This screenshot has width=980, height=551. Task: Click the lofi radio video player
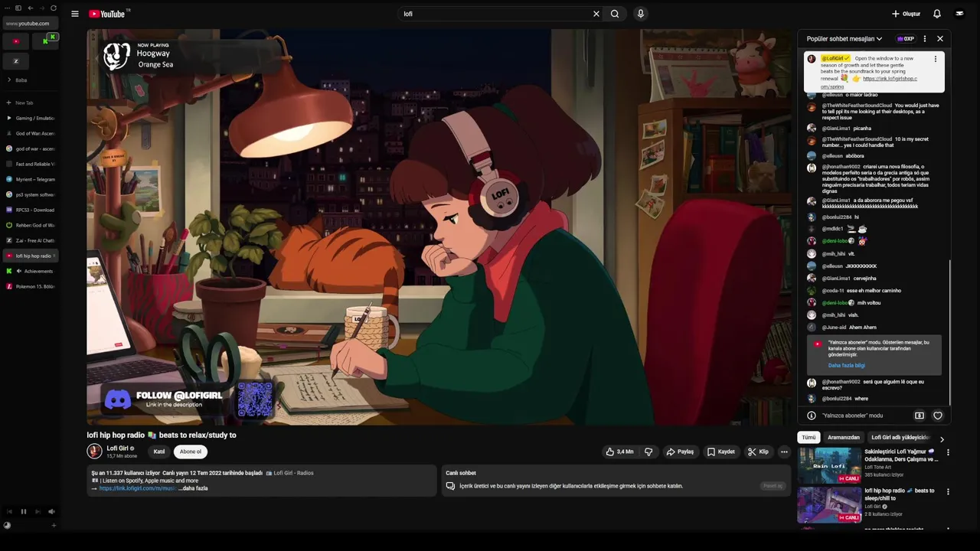pos(439,227)
